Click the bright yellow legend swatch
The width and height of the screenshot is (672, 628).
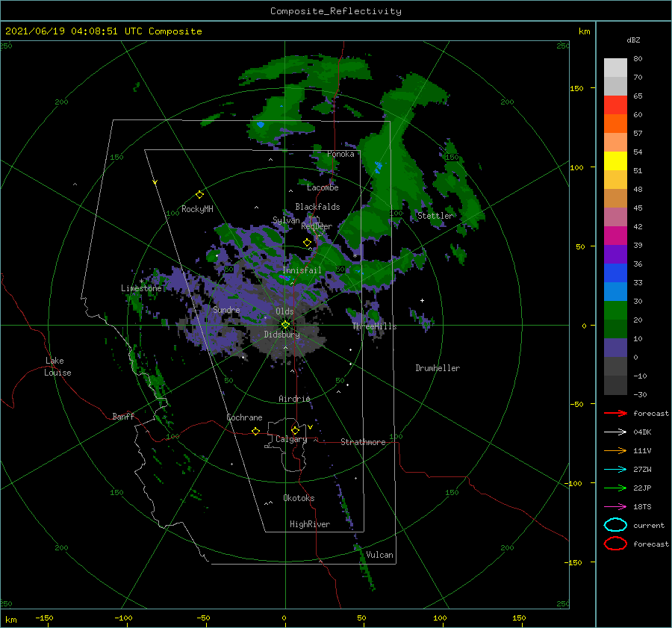[615, 161]
